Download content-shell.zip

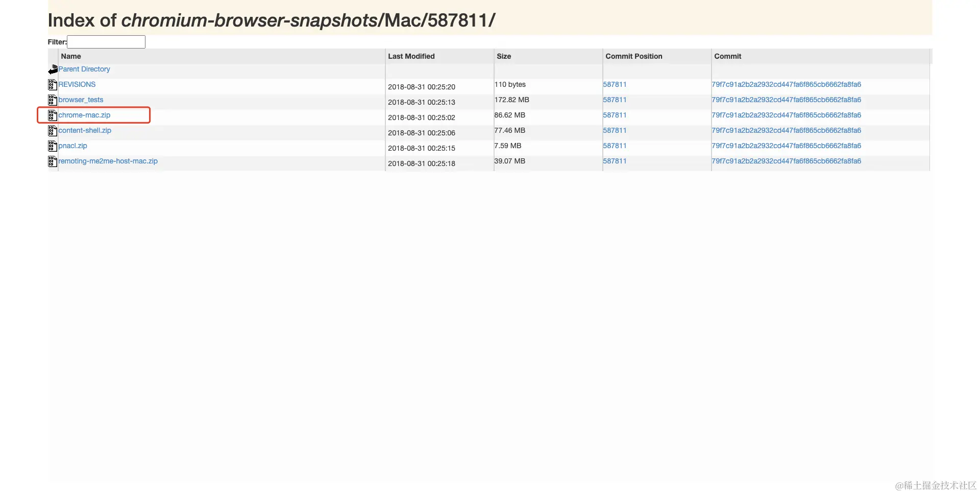(85, 130)
